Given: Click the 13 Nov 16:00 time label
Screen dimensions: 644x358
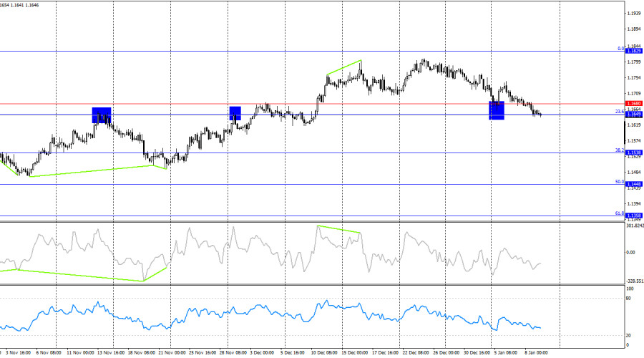Looking at the screenshot, I should (111, 353).
